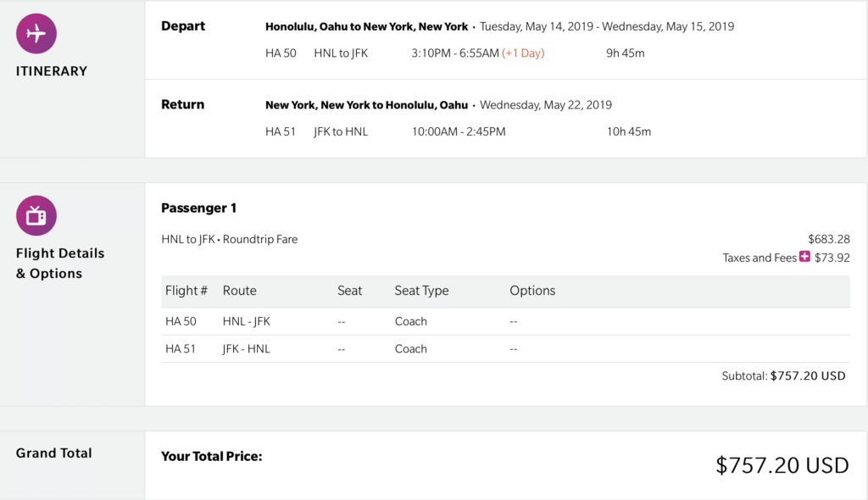Image resolution: width=868 pixels, height=500 pixels.
Task: Click HA 51 in return itinerary row
Action: (x=280, y=132)
